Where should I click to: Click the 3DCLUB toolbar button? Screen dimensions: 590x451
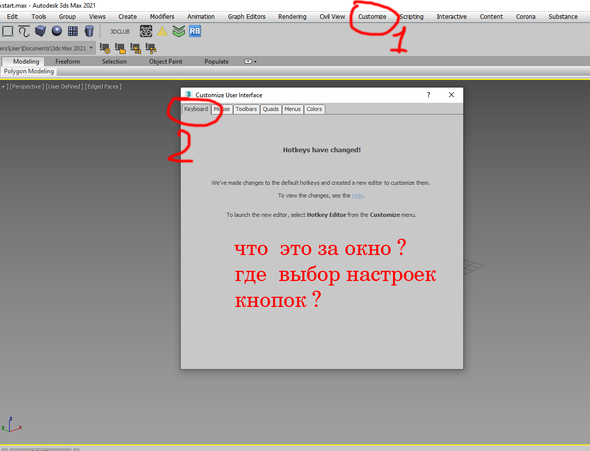pos(120,32)
